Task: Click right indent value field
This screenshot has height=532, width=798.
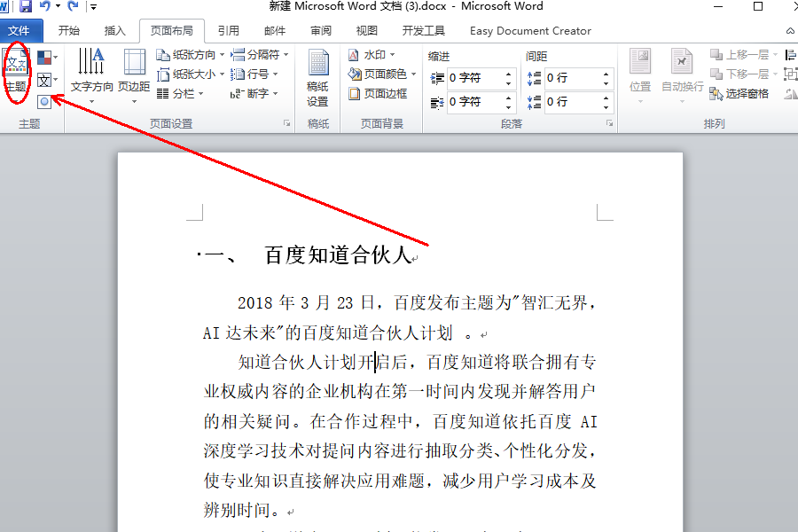Action: click(475, 102)
